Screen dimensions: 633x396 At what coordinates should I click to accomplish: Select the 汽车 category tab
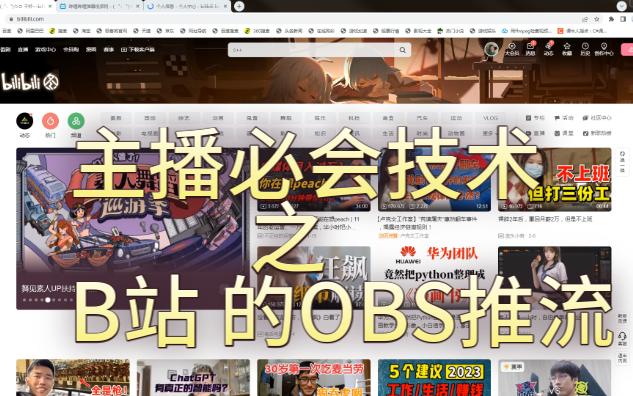click(x=422, y=118)
